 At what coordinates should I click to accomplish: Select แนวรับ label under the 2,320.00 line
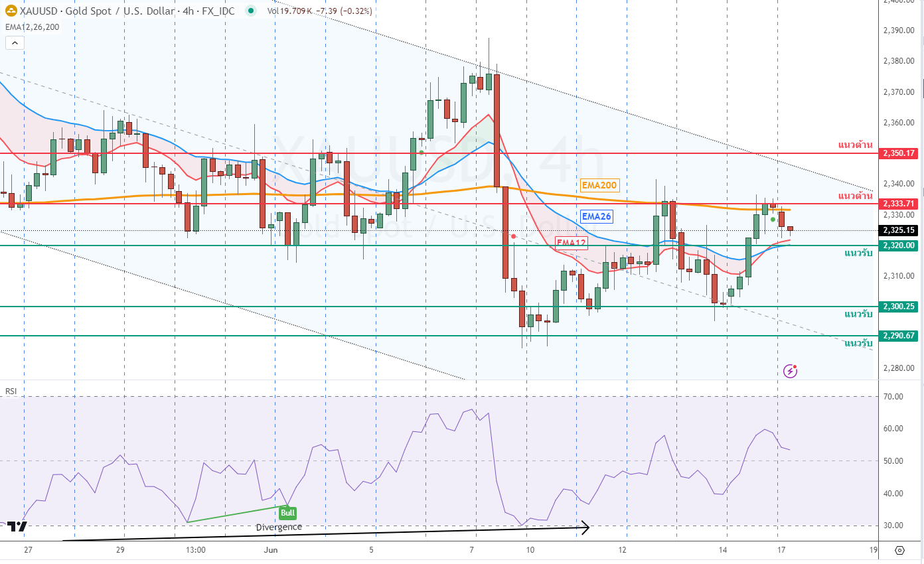858,253
